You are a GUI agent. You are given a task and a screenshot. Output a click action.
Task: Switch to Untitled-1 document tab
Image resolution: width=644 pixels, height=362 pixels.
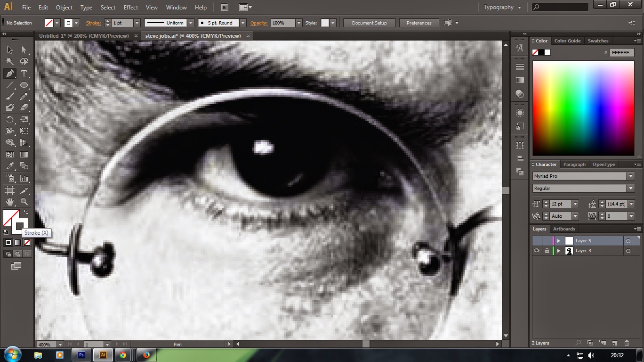[83, 35]
